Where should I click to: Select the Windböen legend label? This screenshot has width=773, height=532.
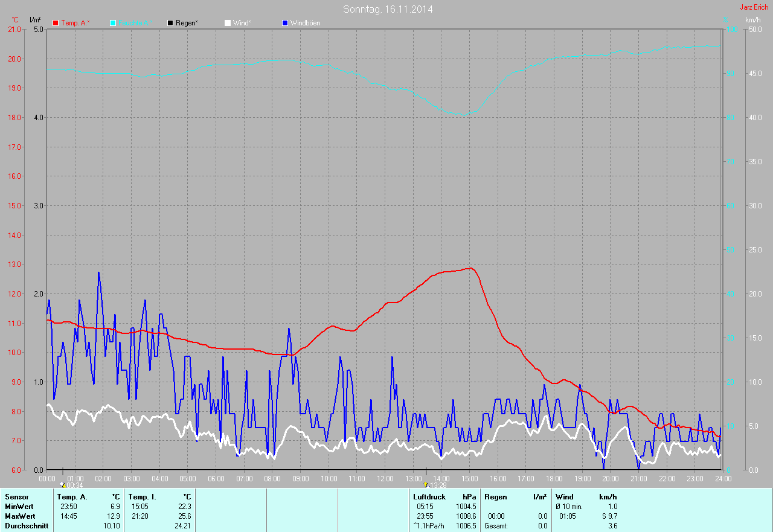[x=306, y=23]
